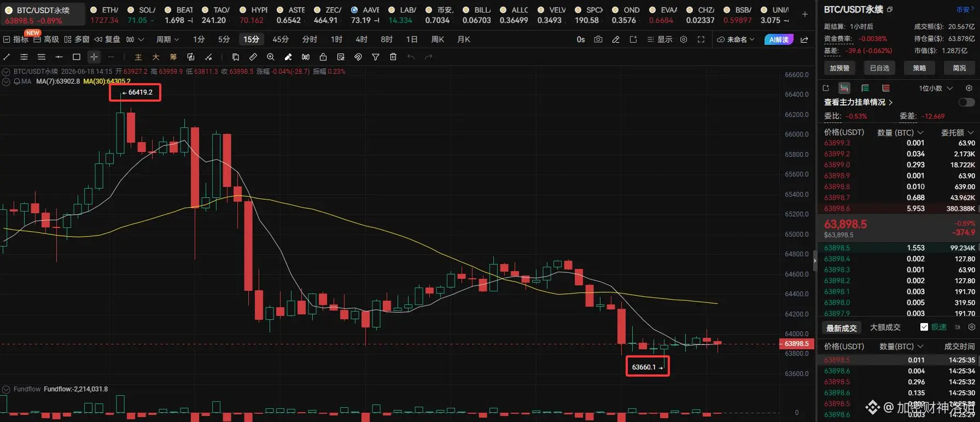Click the lock drawings icon

point(323,57)
